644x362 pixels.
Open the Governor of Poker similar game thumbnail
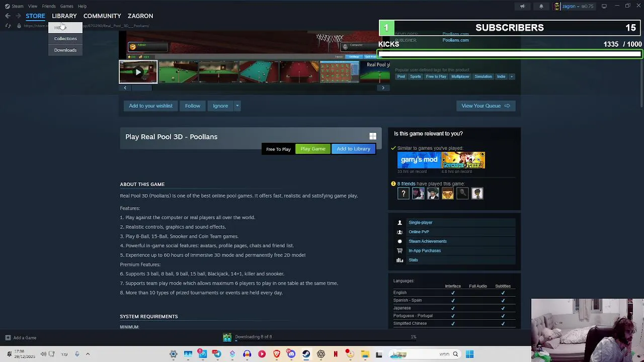click(463, 160)
